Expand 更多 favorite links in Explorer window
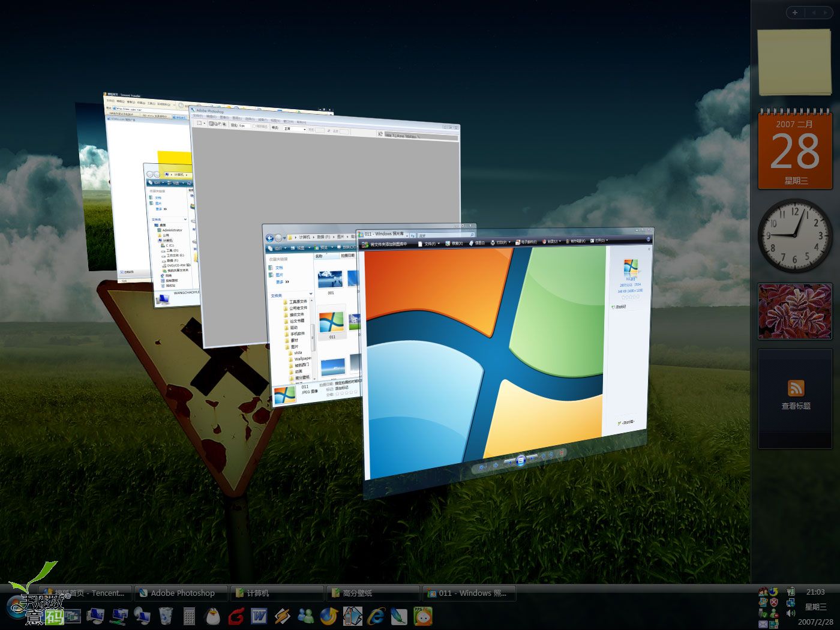Screen dimensions: 840x630 click(x=283, y=282)
